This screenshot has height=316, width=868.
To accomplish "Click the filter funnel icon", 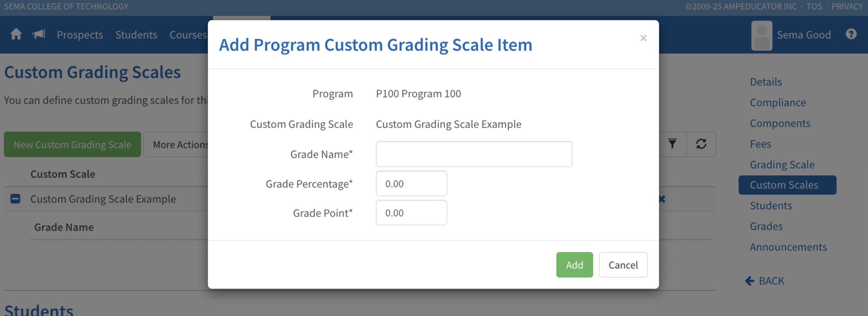I will click(x=672, y=144).
